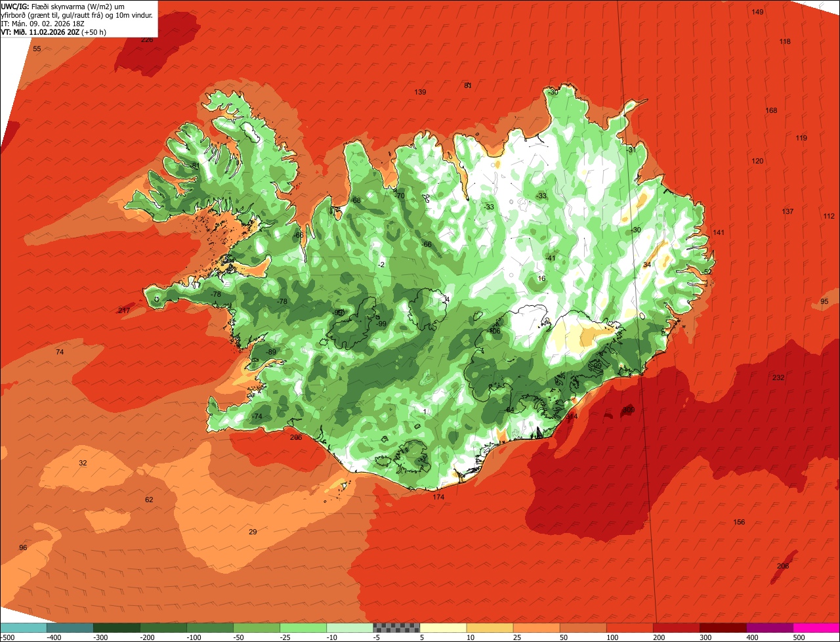Click the map value 208 at bottom right
The image size is (840, 642).
(x=783, y=567)
